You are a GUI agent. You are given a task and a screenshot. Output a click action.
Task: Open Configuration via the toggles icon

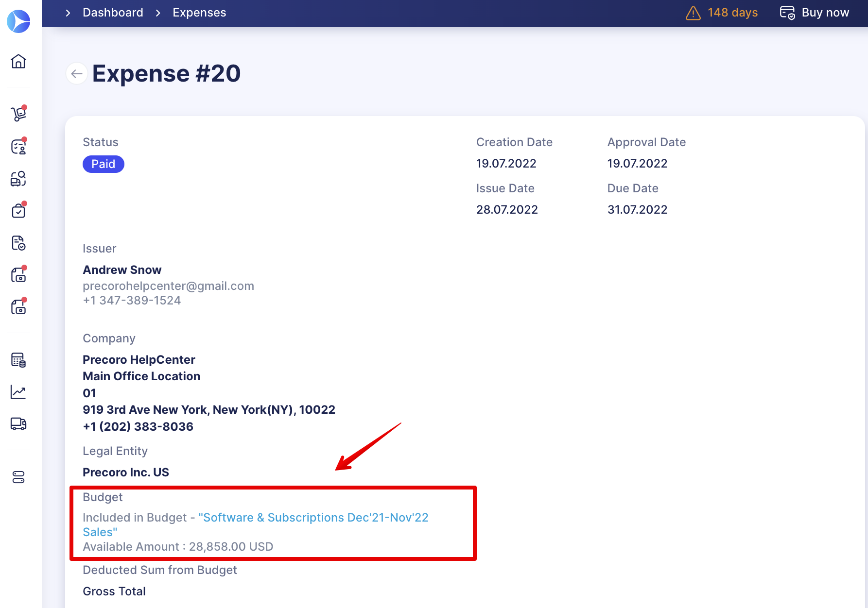click(18, 477)
